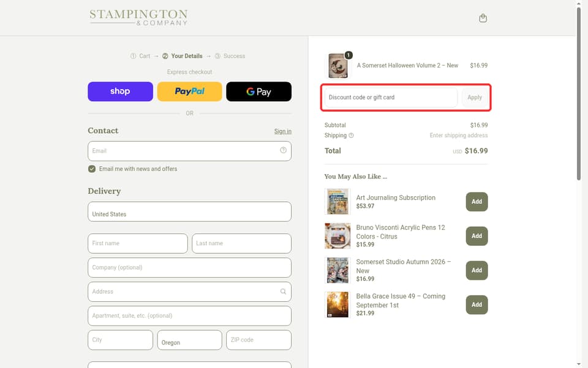This screenshot has width=588, height=368.
Task: Click the shipping info question mark icon
Action: pos(351,136)
